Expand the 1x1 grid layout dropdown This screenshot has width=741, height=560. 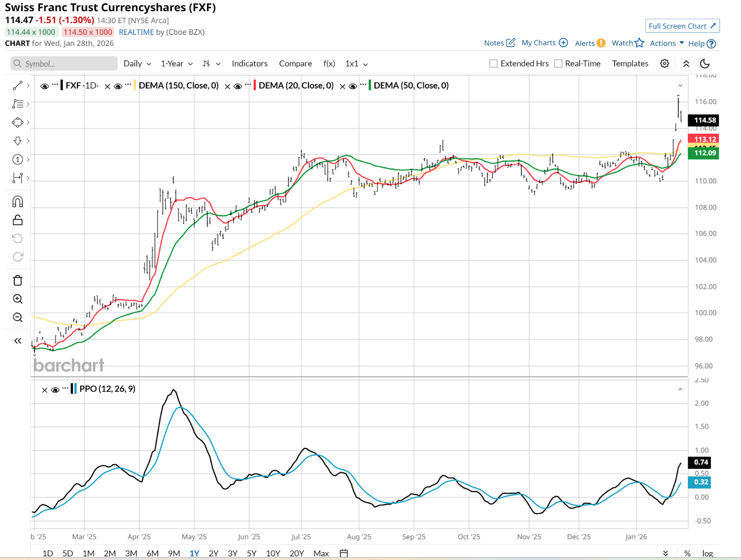(x=356, y=64)
